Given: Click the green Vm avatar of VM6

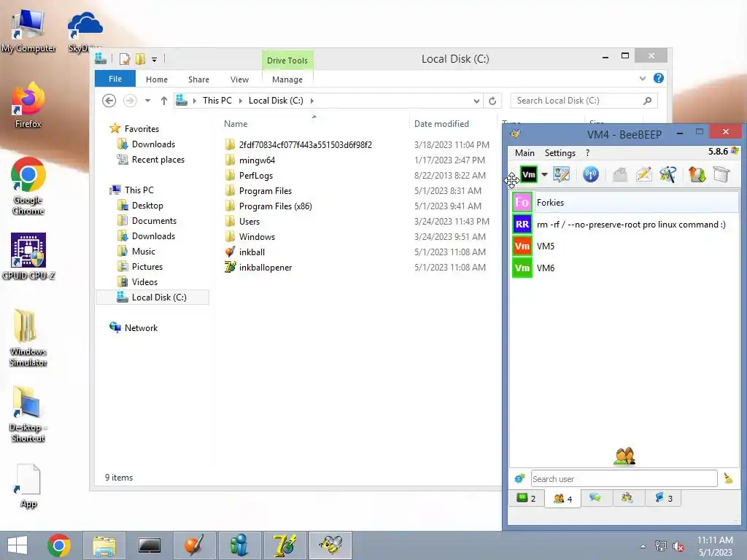Looking at the screenshot, I should coord(522,268).
